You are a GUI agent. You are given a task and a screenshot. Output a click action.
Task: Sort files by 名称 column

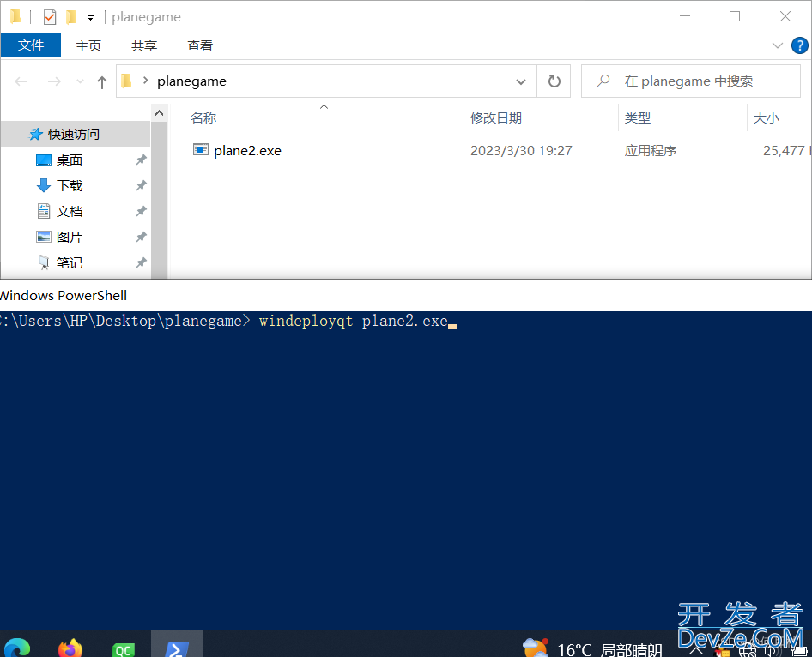pos(203,118)
